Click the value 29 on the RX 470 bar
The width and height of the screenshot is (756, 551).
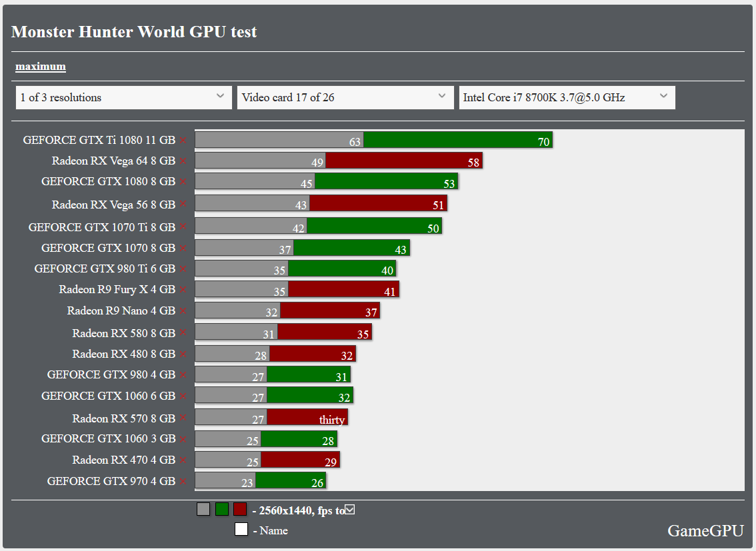[331, 462]
